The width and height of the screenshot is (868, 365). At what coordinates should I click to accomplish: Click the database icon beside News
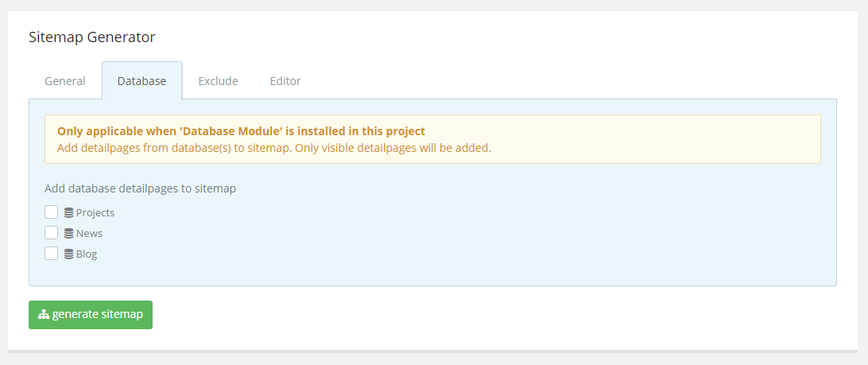coord(68,233)
